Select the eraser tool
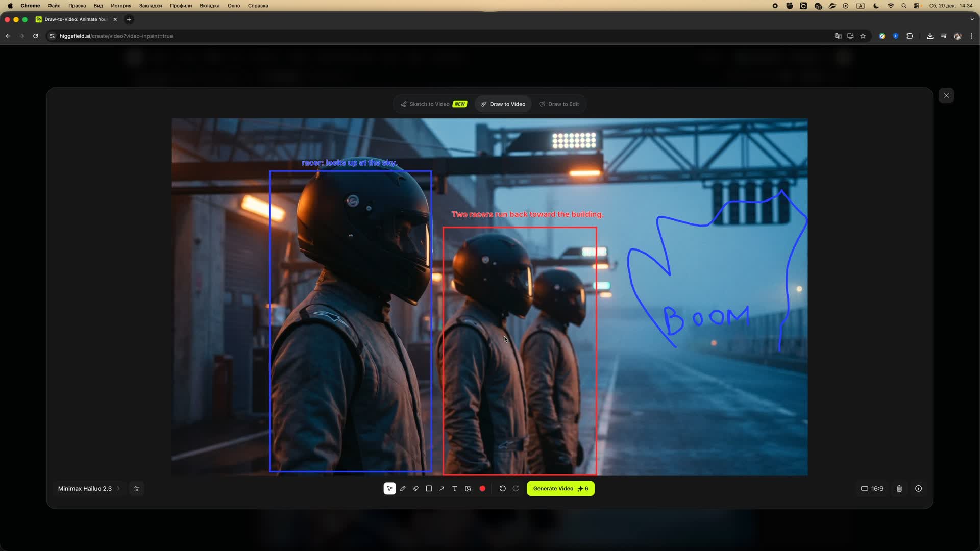Screen dimensions: 980x551 [x=416, y=489]
